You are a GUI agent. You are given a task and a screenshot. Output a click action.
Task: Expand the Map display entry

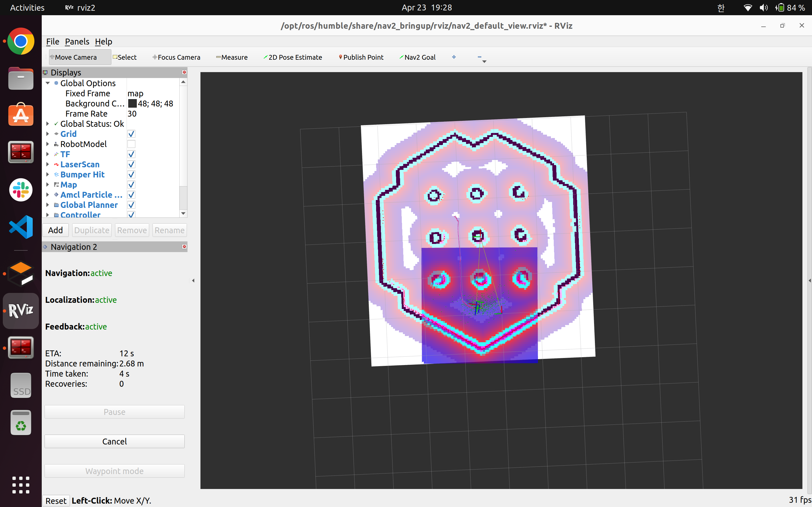[48, 184]
